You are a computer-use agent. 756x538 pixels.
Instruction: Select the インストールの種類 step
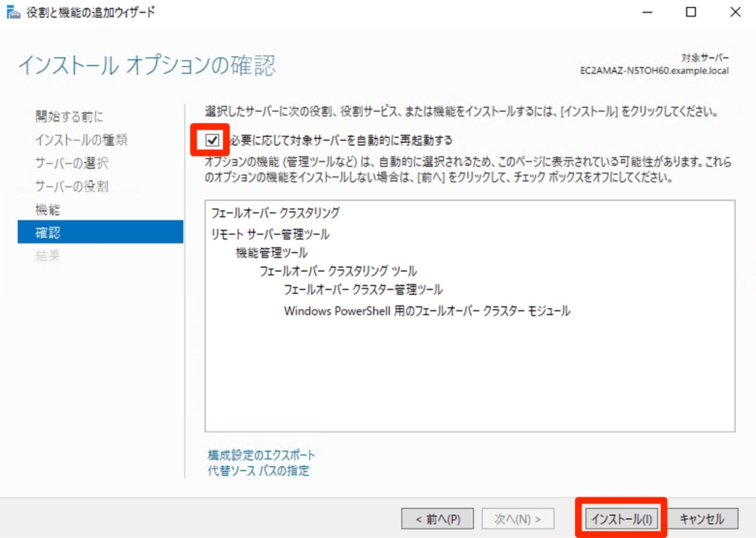[81, 139]
